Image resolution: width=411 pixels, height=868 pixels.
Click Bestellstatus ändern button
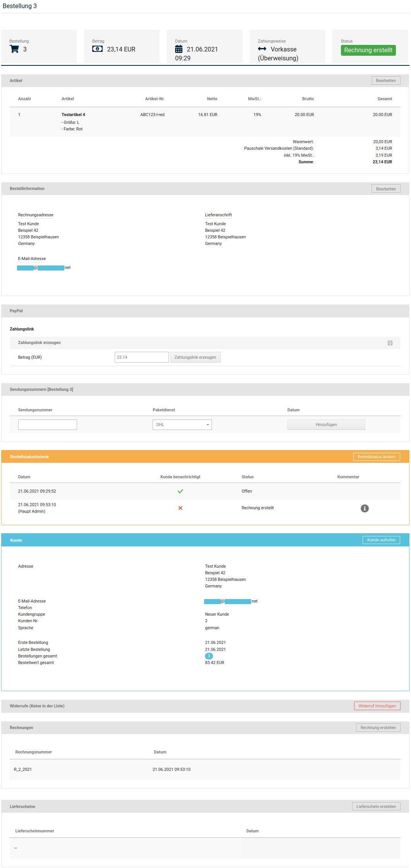(376, 457)
